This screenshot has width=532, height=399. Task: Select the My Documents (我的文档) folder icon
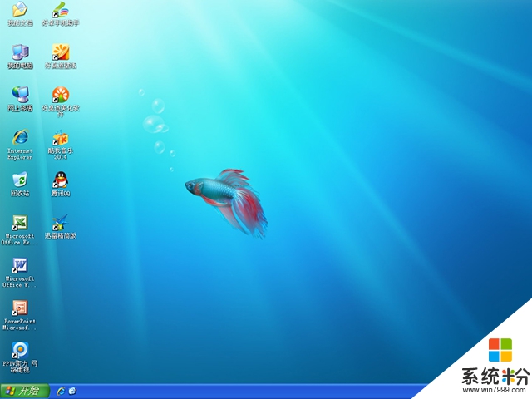click(20, 10)
